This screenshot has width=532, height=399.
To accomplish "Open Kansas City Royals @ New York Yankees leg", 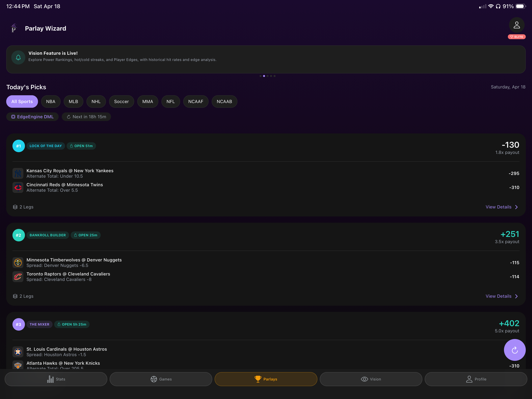I will pos(266,173).
